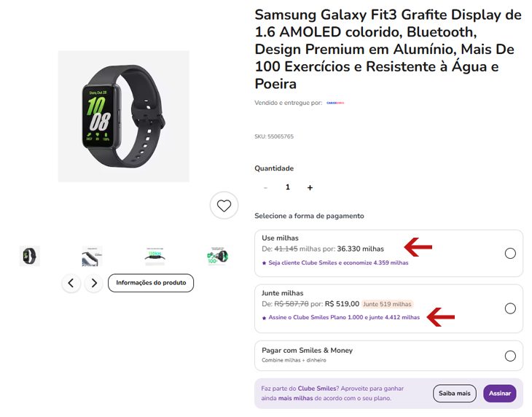532x417 pixels.
Task: Go to previous product image arrow
Action: coord(71,283)
